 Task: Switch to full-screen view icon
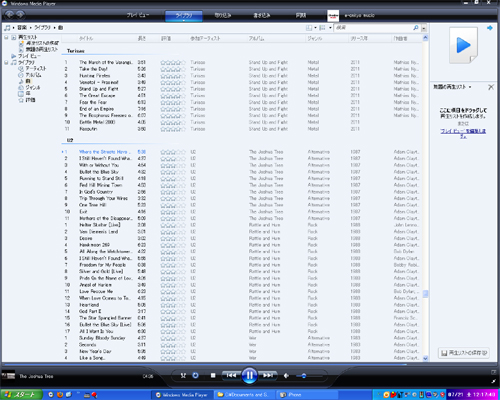click(493, 372)
